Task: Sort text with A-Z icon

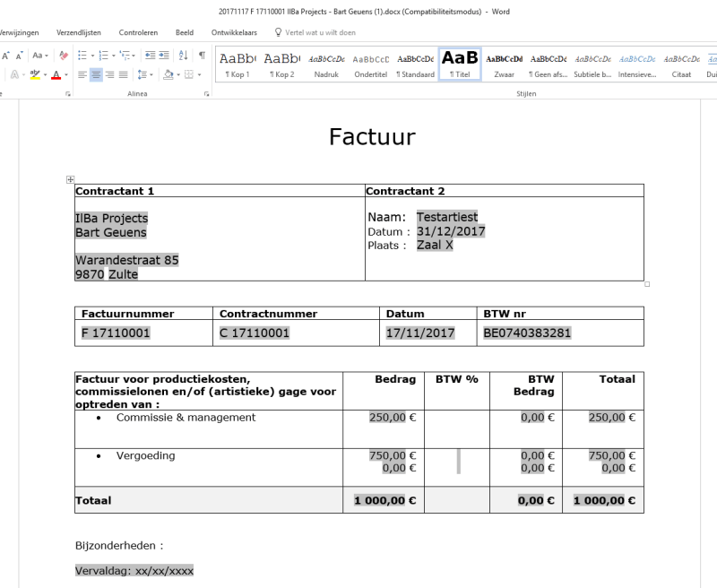Action: tap(184, 56)
